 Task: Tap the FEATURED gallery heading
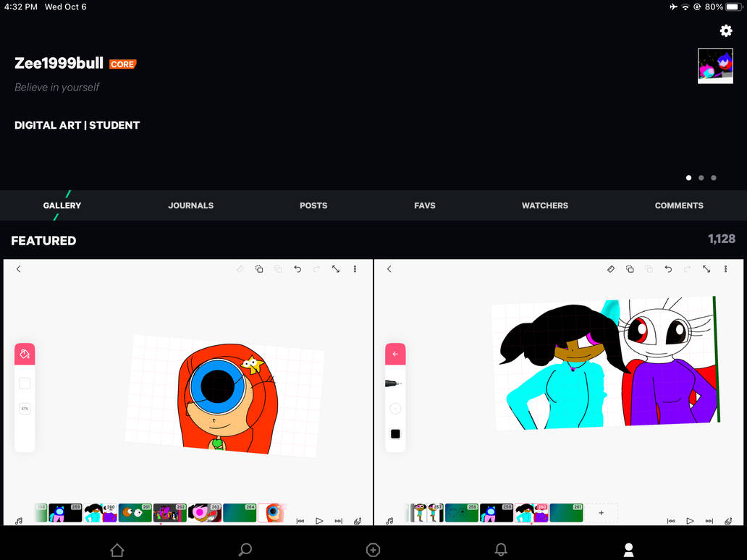[43, 240]
